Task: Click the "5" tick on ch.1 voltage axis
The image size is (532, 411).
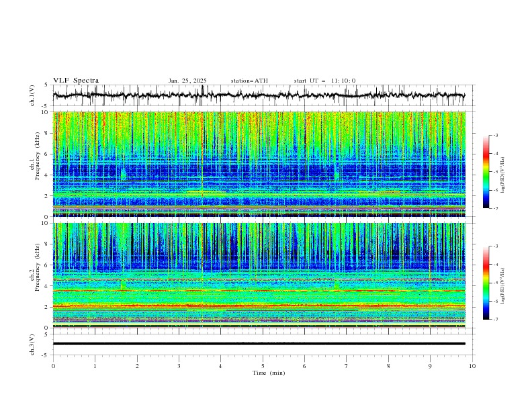Action: click(46, 85)
